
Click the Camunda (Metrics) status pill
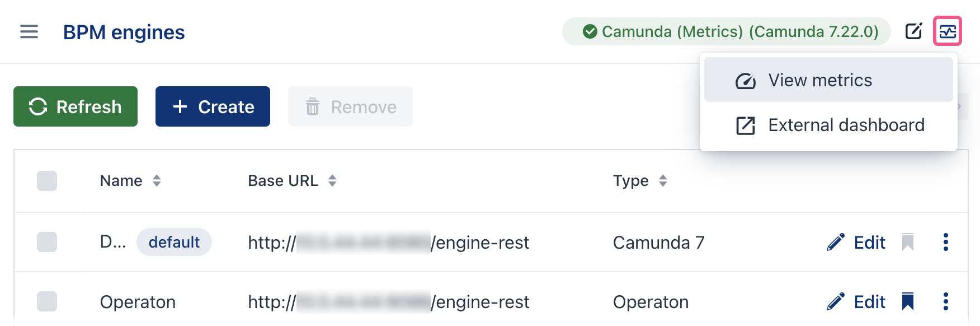[x=724, y=31]
